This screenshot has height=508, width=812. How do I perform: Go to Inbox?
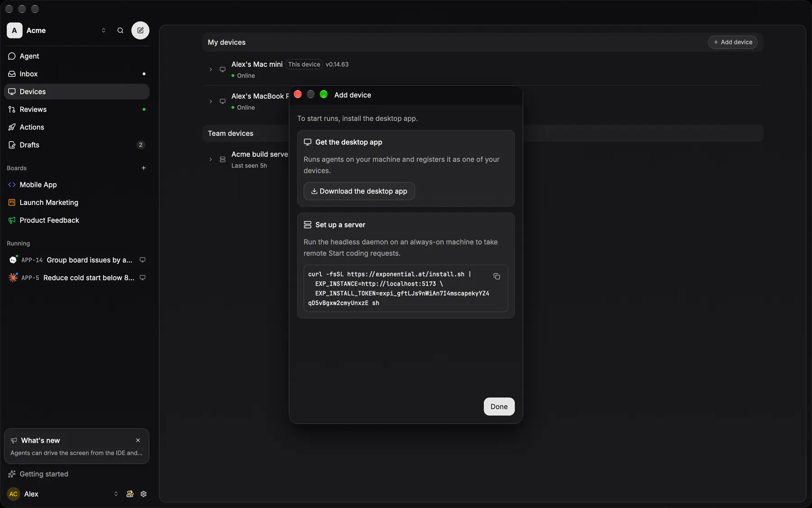77,74
